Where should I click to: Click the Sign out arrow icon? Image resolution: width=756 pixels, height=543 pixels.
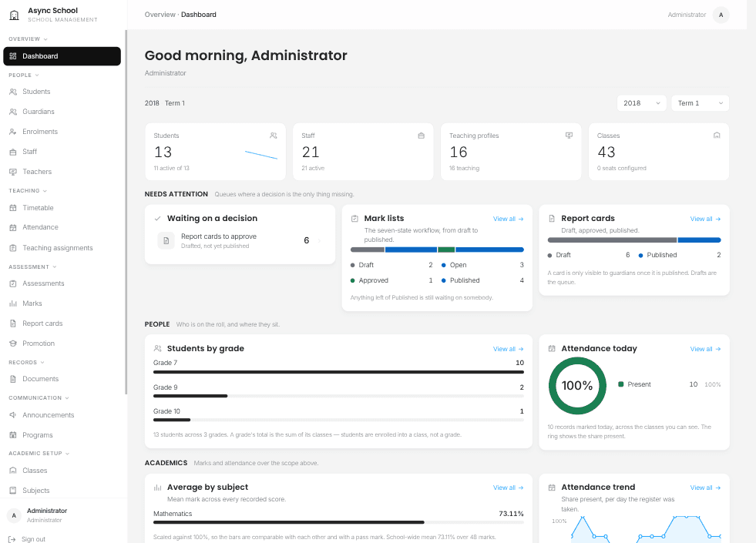(12, 539)
